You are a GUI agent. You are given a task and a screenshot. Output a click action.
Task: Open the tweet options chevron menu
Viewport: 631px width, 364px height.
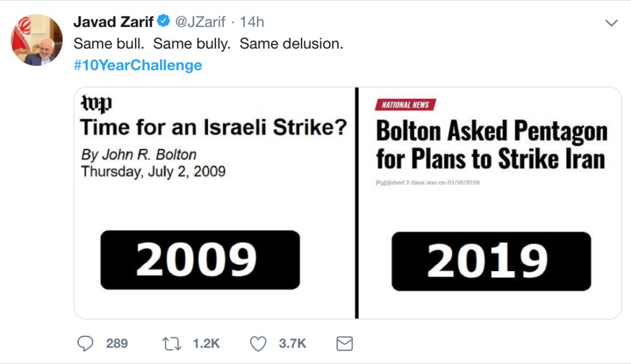611,23
